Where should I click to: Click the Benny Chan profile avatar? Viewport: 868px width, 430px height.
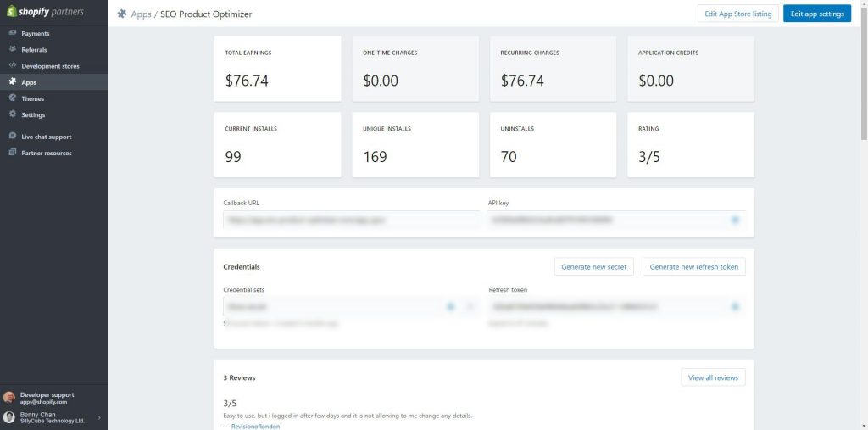(x=8, y=417)
